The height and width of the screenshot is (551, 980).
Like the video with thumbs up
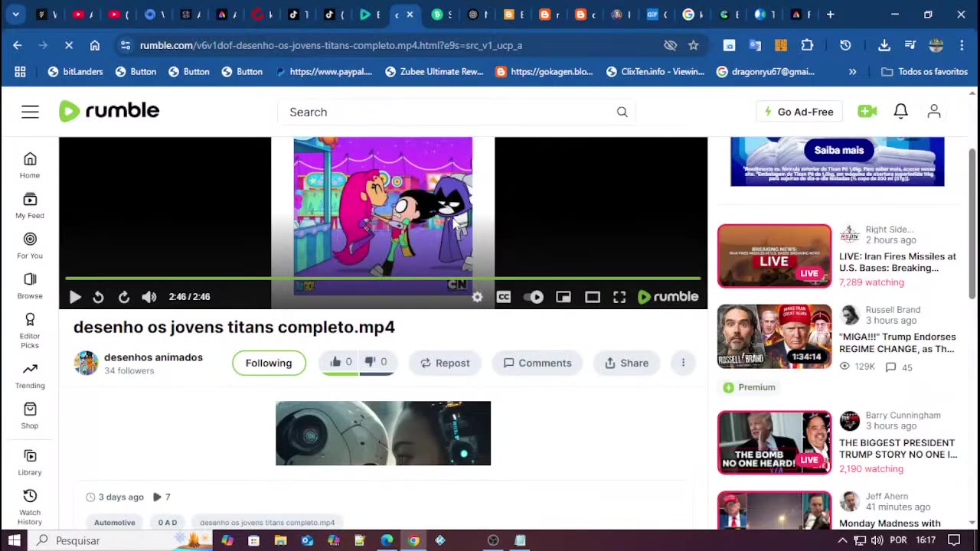coord(340,362)
